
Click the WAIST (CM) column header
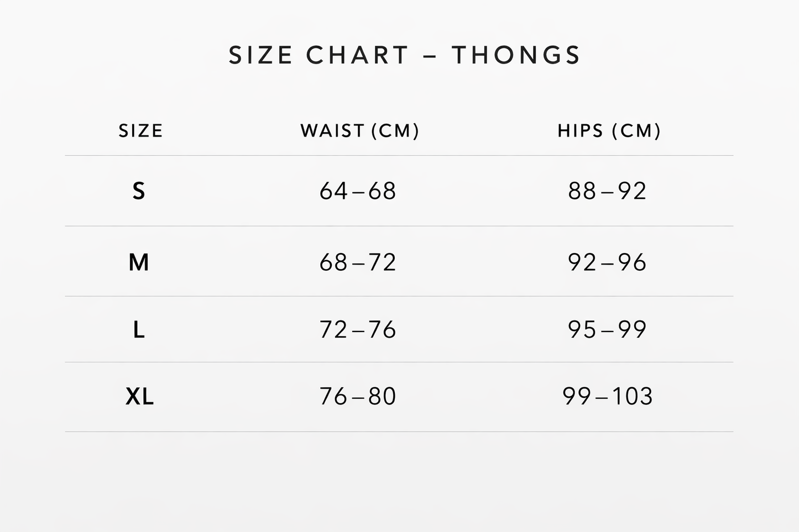360,131
